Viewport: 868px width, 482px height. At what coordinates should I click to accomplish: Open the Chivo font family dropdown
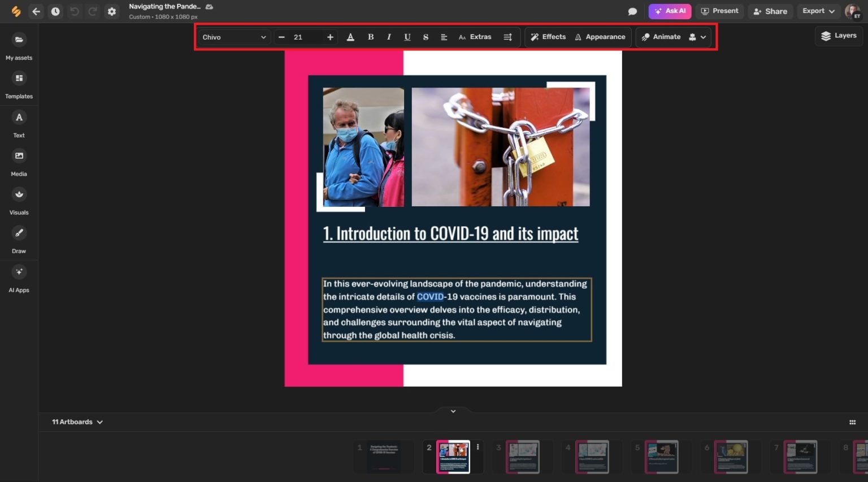234,37
